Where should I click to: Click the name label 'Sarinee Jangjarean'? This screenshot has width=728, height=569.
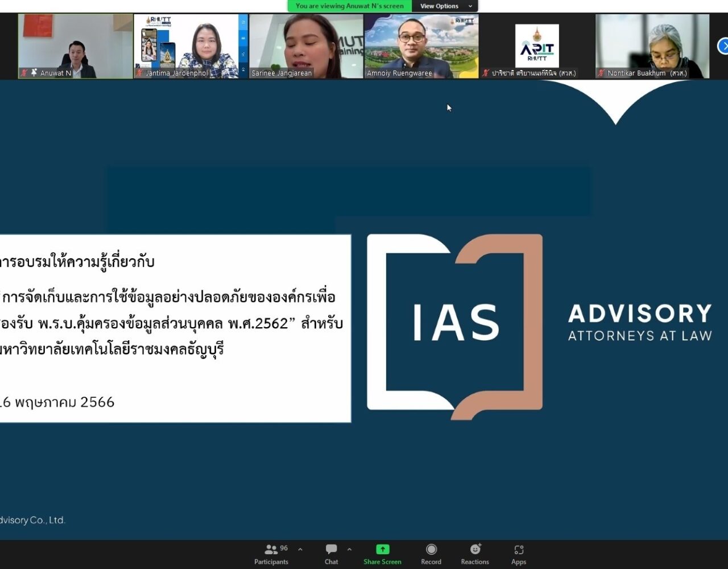(282, 73)
